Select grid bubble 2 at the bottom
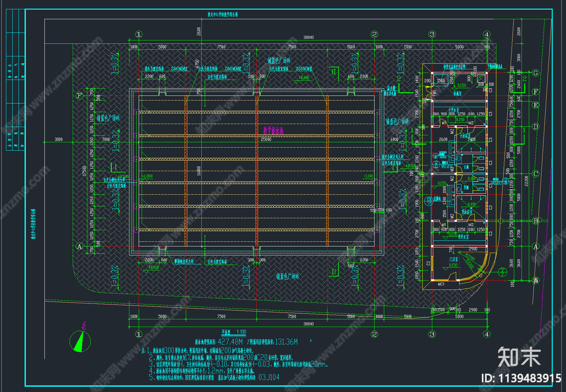 (x=374, y=334)
